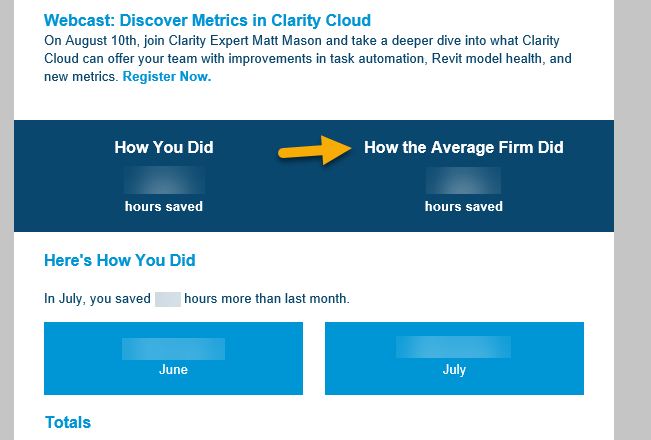Select the Here's How You Did heading
This screenshot has height=440, width=651.
tap(120, 261)
